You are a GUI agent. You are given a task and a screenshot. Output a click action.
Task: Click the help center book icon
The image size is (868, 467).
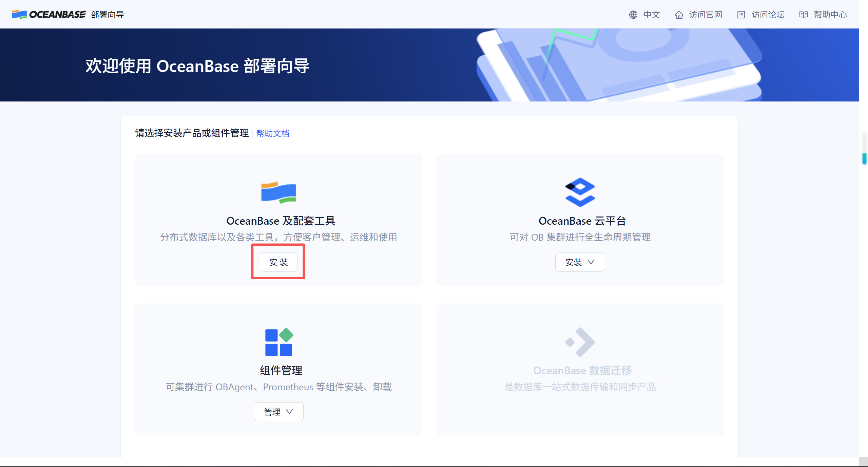[803, 15]
